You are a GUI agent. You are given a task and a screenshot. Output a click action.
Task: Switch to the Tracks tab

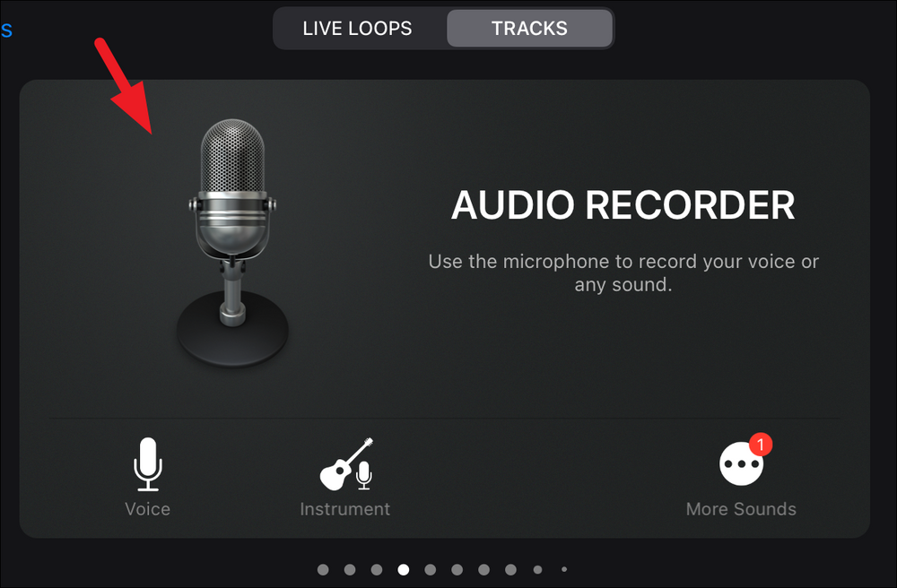point(528,28)
